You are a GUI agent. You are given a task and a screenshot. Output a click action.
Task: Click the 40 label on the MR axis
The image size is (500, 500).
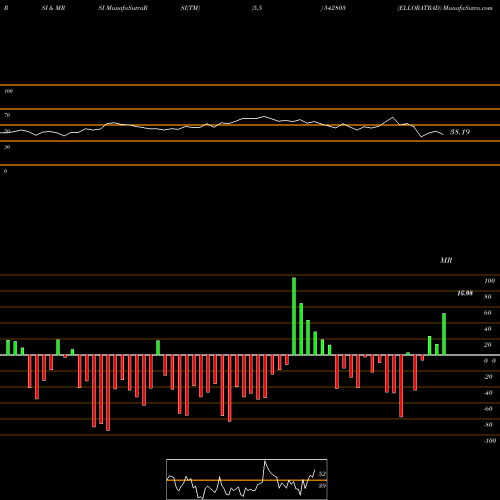click(488, 329)
